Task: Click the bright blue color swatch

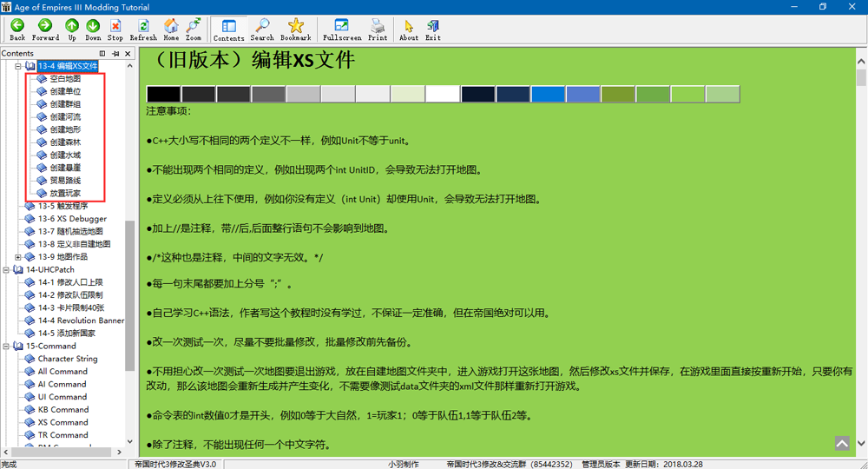Action: pyautogui.click(x=548, y=94)
